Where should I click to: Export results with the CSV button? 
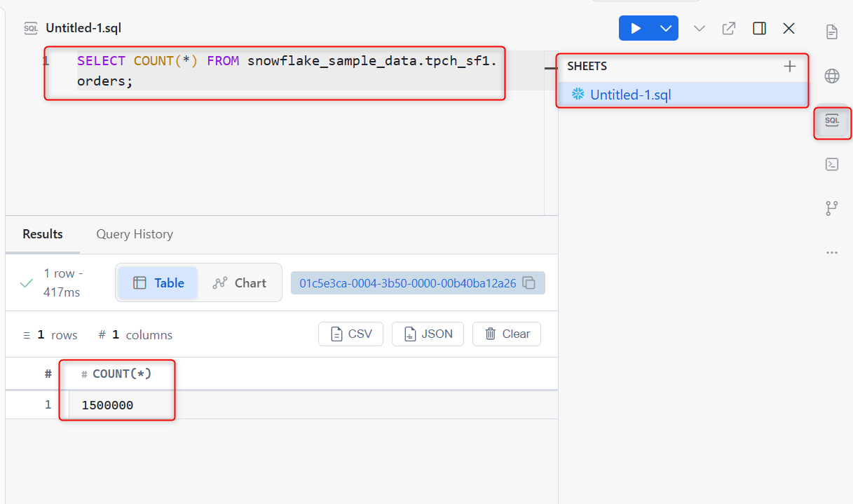coord(350,334)
